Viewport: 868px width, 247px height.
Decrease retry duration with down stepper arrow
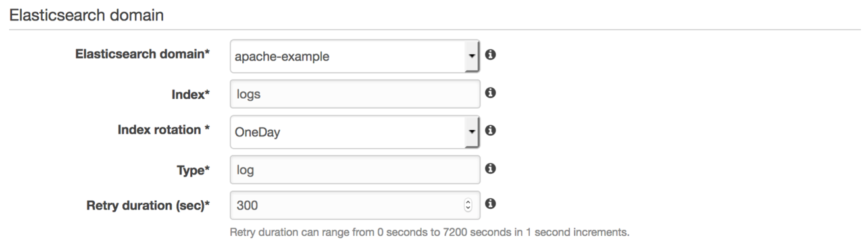(x=468, y=209)
